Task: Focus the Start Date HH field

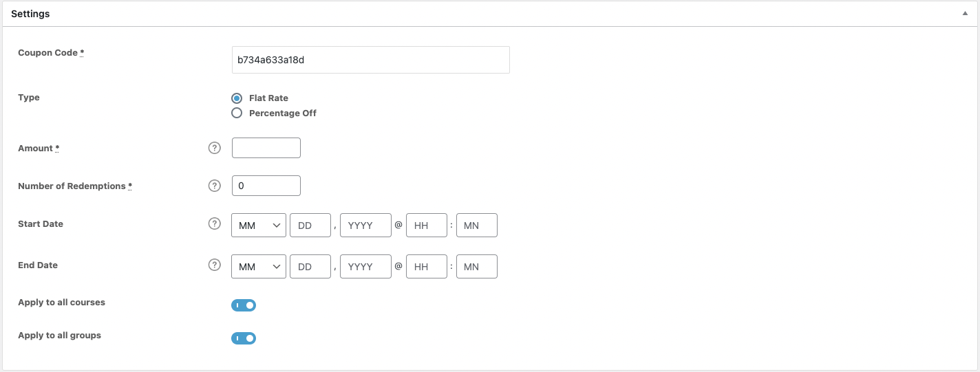Action: 427,226
